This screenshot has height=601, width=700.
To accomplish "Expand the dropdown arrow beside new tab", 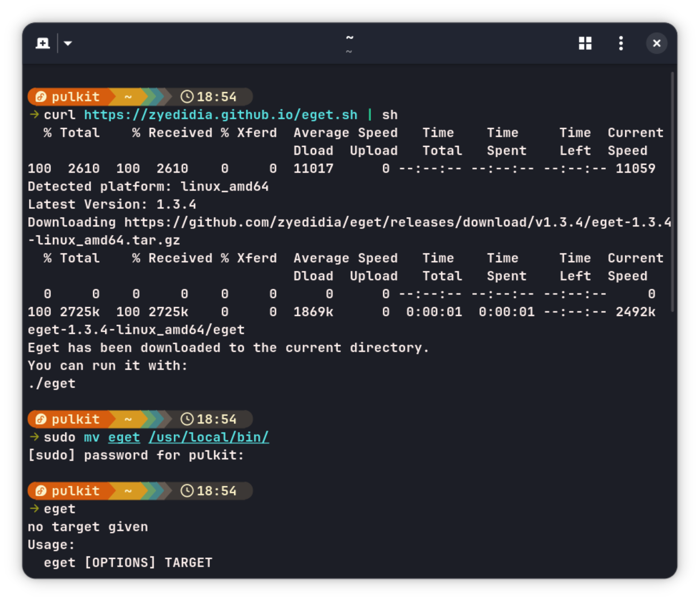I will (68, 43).
